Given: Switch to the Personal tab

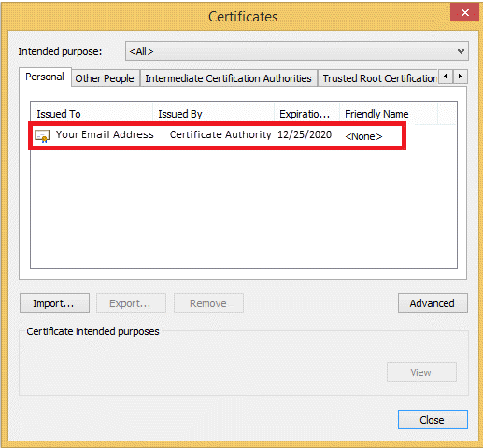Looking at the screenshot, I should (45, 77).
